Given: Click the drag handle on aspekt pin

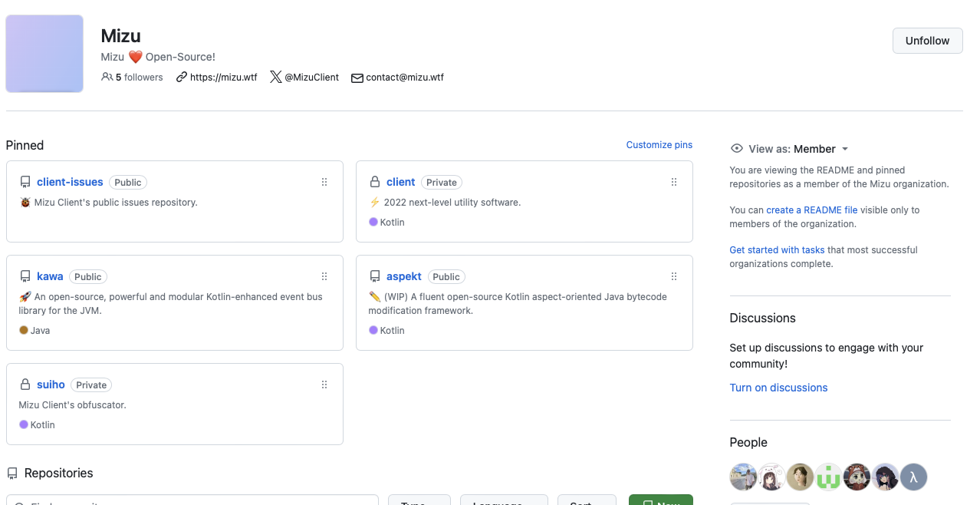Looking at the screenshot, I should (674, 277).
